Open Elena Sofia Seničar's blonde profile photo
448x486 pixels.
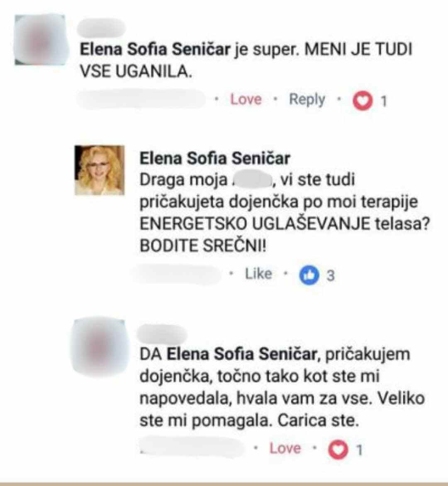100,170
